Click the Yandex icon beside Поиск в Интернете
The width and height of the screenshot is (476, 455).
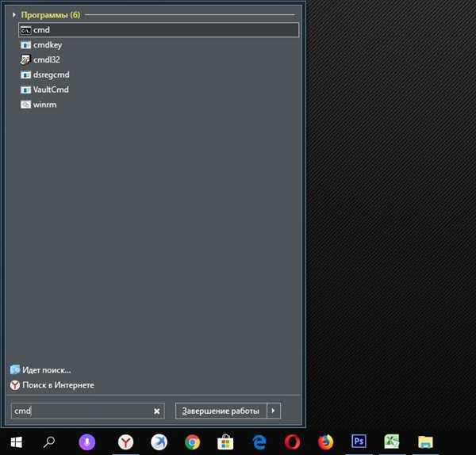click(15, 385)
